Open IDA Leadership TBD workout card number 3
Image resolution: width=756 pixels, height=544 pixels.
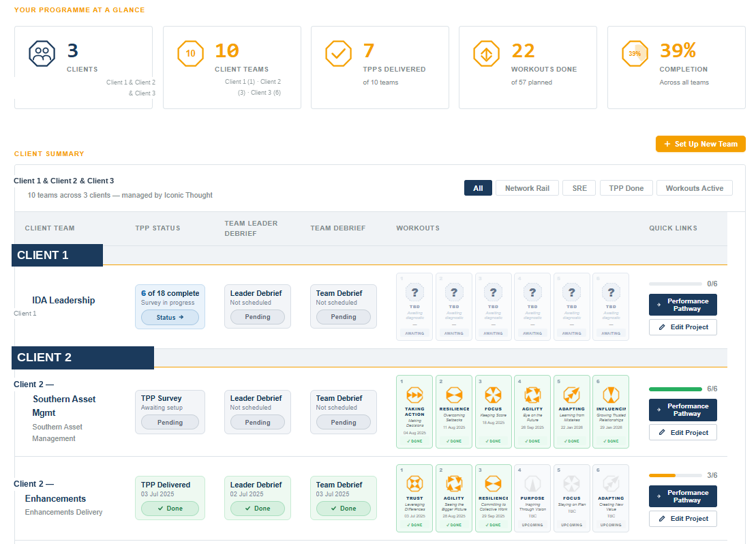click(x=494, y=307)
